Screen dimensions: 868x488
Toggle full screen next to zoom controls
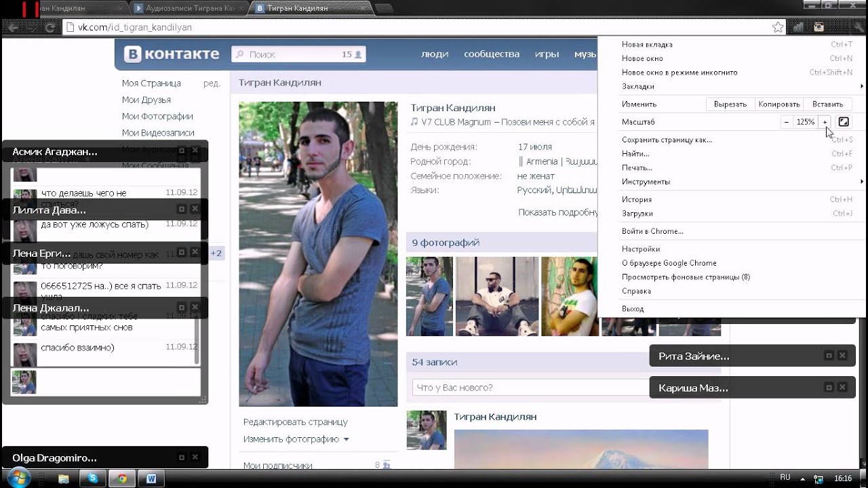[x=844, y=122]
